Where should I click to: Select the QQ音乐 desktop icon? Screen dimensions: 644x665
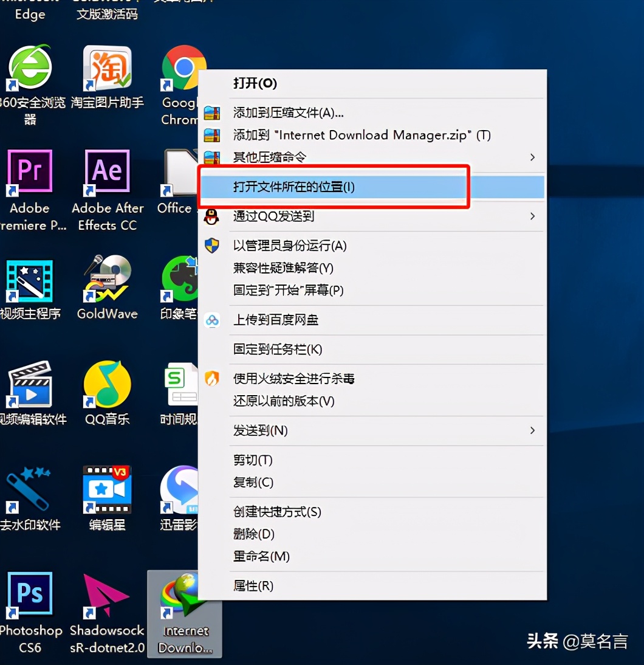(108, 384)
